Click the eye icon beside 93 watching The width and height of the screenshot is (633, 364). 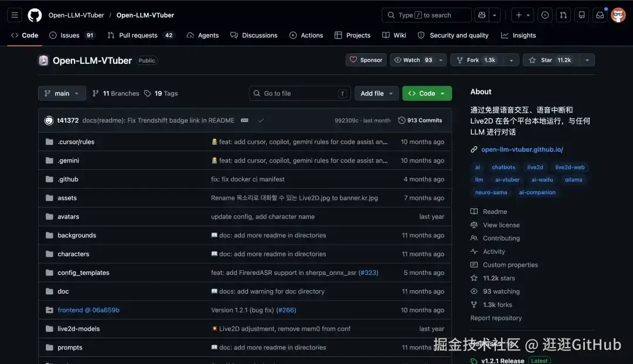(x=474, y=291)
